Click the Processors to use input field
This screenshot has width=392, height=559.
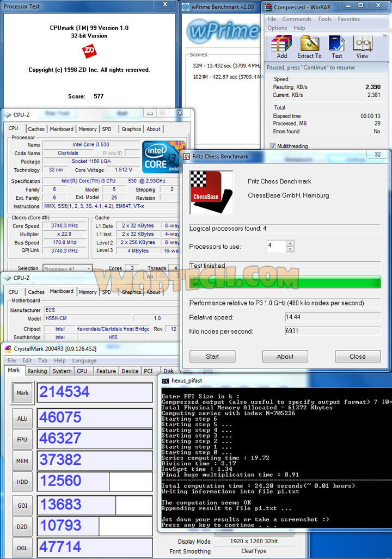277,246
